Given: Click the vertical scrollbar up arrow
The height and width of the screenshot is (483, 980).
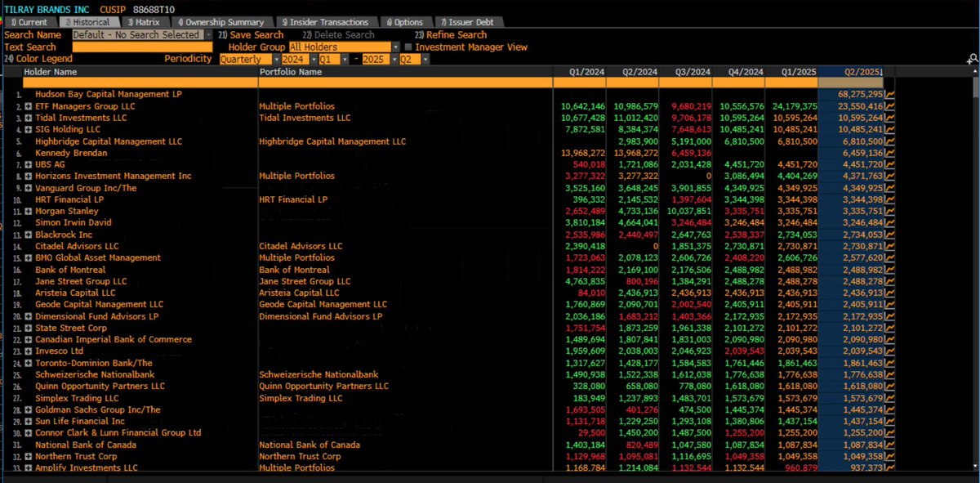Looking at the screenshot, I should click(973, 72).
